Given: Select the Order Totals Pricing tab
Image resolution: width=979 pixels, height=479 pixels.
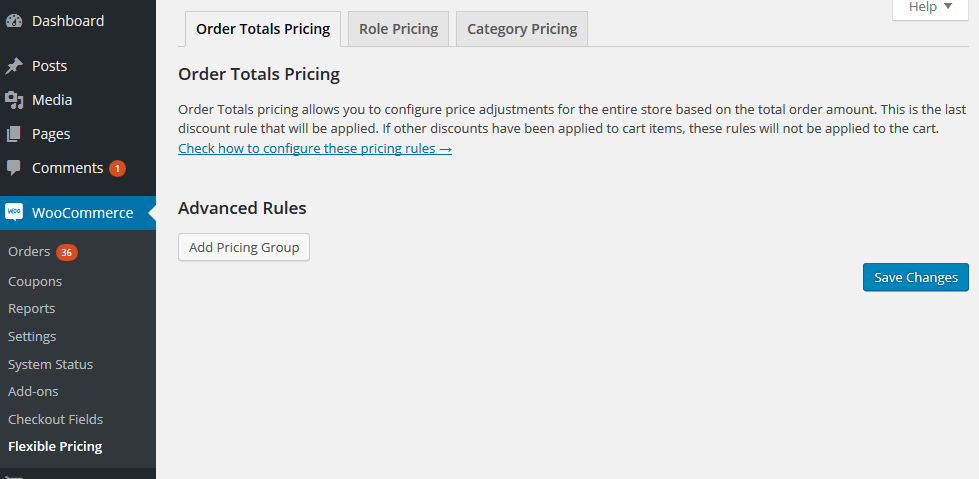Looking at the screenshot, I should coord(263,29).
